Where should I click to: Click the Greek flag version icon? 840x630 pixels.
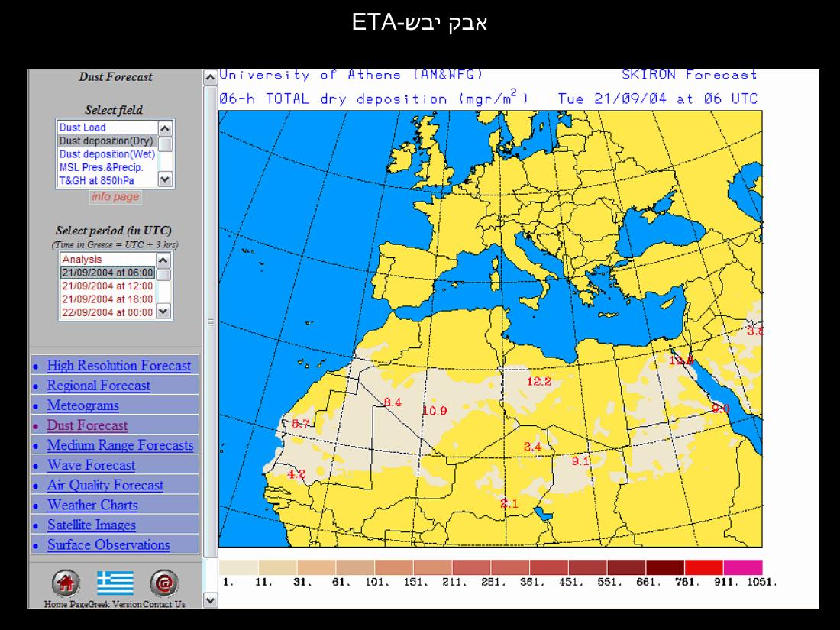click(x=115, y=583)
